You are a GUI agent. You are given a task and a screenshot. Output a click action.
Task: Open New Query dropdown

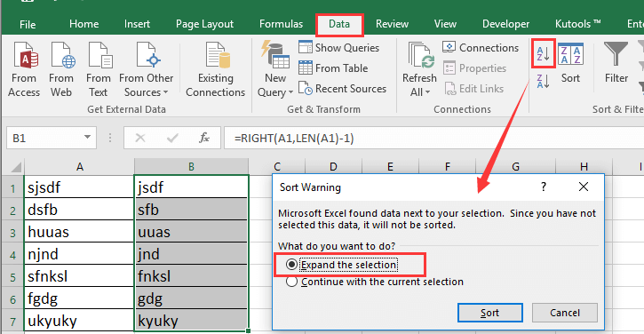click(274, 69)
